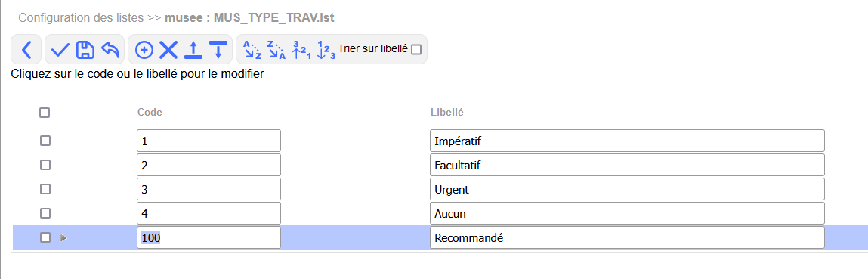Click the checkmark validate icon
Viewport: 868px width, 279px height.
(x=60, y=50)
